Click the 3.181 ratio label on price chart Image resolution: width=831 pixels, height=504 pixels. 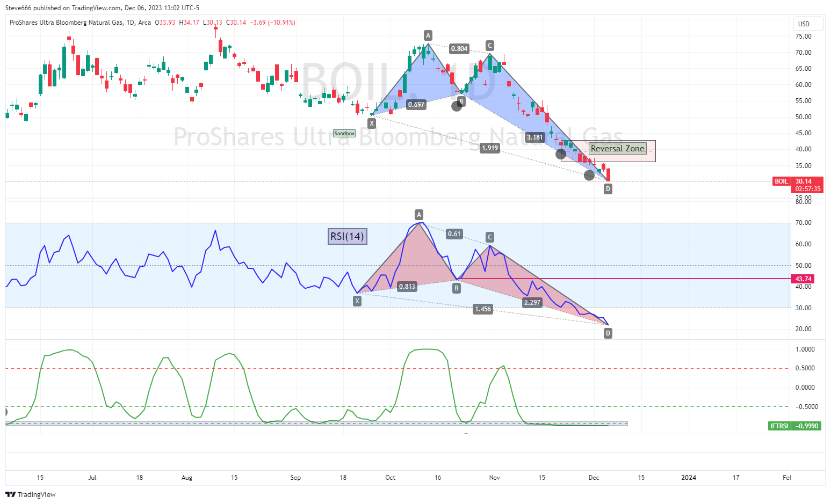point(535,137)
